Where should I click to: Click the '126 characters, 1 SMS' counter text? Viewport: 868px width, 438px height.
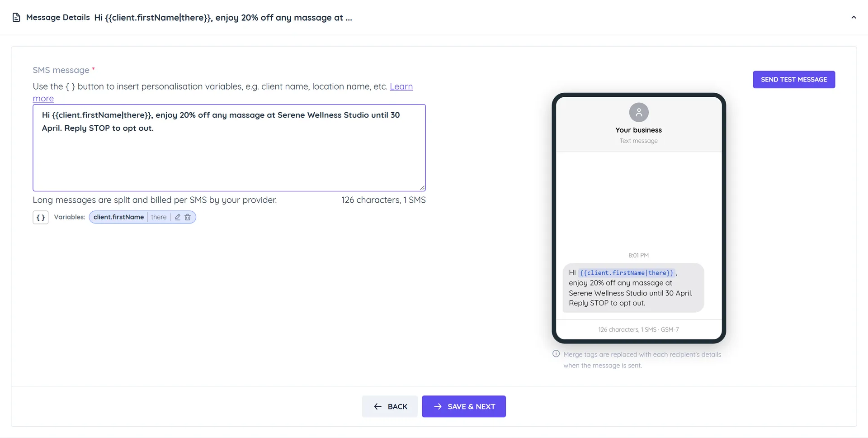(383, 200)
